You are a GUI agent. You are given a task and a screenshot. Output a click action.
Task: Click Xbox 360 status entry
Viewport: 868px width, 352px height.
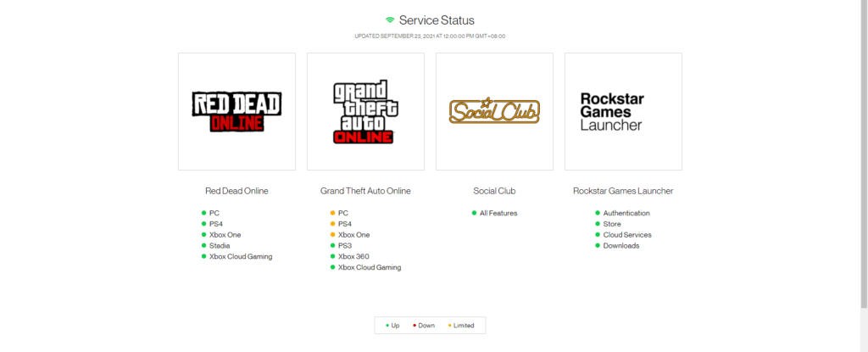(353, 256)
